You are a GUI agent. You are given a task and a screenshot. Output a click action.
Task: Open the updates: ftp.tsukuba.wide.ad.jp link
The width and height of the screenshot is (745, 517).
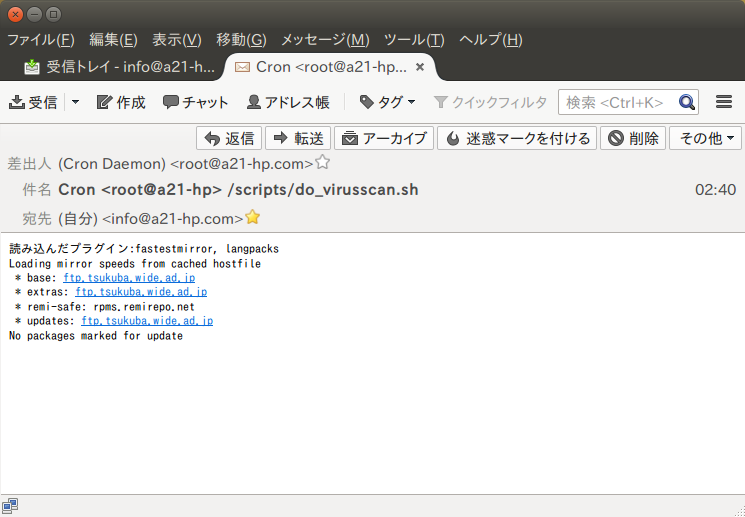(x=147, y=321)
